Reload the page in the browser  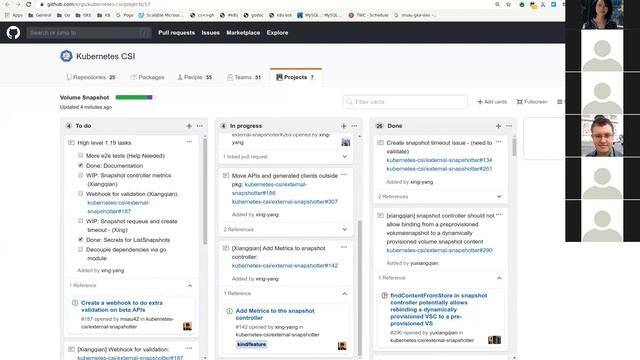point(28,4)
